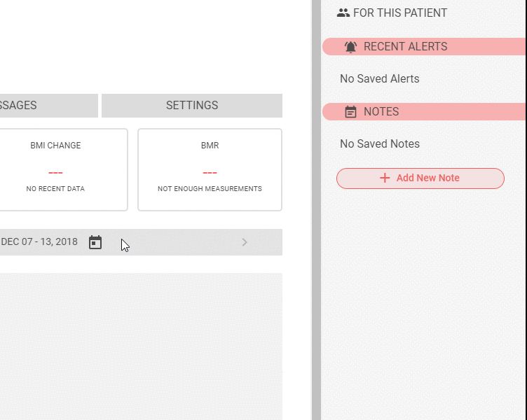Screen dimensions: 527x420
Task: Click the For This Patient heading
Action: coord(400,13)
